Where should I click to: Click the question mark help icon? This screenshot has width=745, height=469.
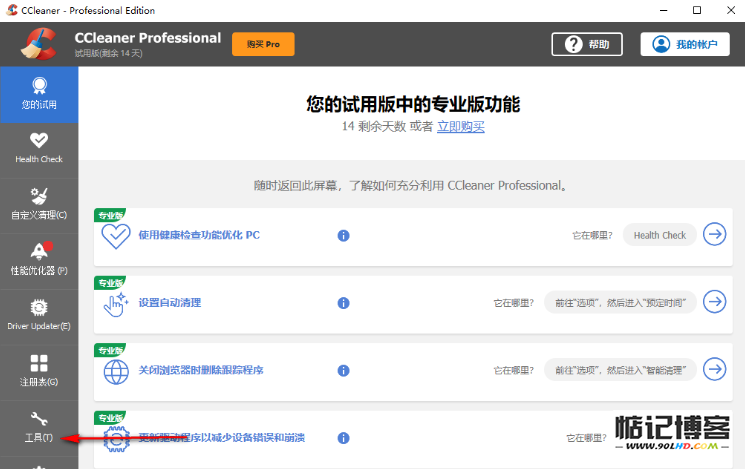pyautogui.click(x=573, y=44)
